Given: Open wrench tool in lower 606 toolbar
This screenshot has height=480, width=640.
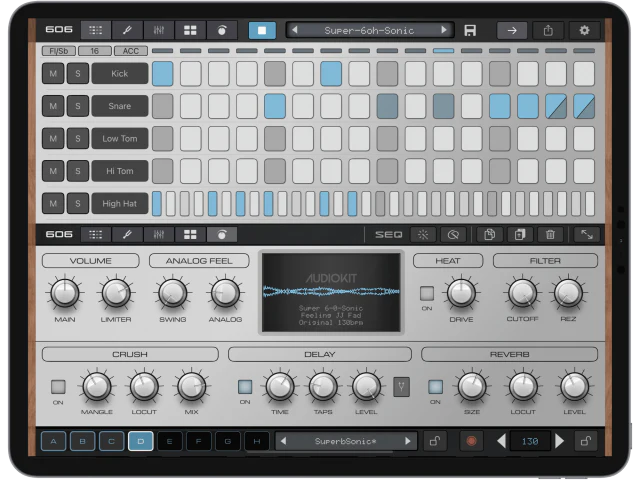Looking at the screenshot, I should pos(127,234).
